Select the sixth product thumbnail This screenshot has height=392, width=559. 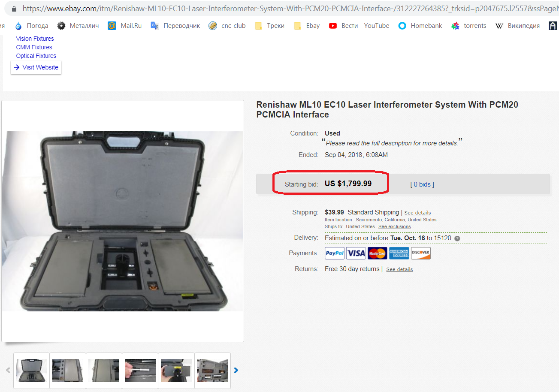pyautogui.click(x=212, y=371)
